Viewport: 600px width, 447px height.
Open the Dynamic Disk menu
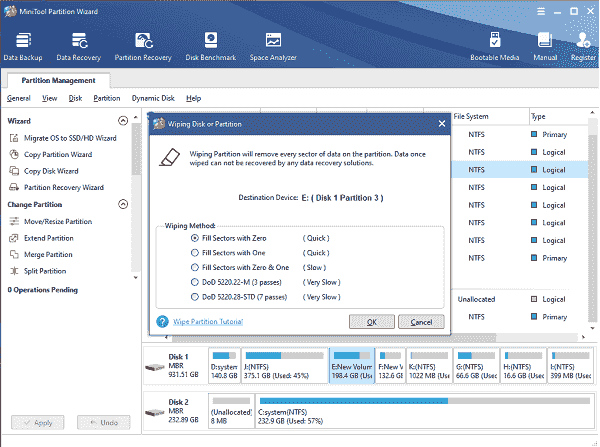(x=153, y=98)
